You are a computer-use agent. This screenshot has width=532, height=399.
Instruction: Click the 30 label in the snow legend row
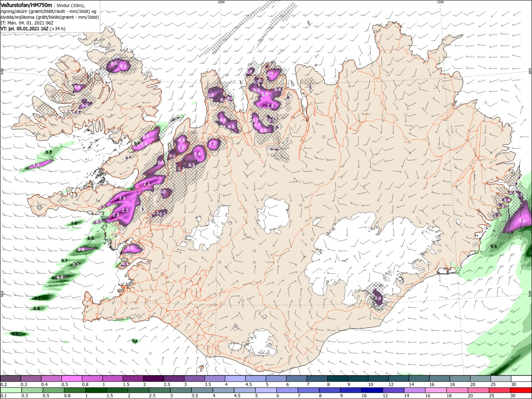point(514,384)
